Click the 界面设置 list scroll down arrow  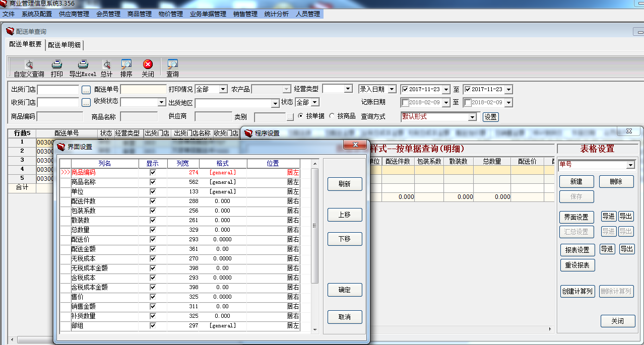coord(315,330)
